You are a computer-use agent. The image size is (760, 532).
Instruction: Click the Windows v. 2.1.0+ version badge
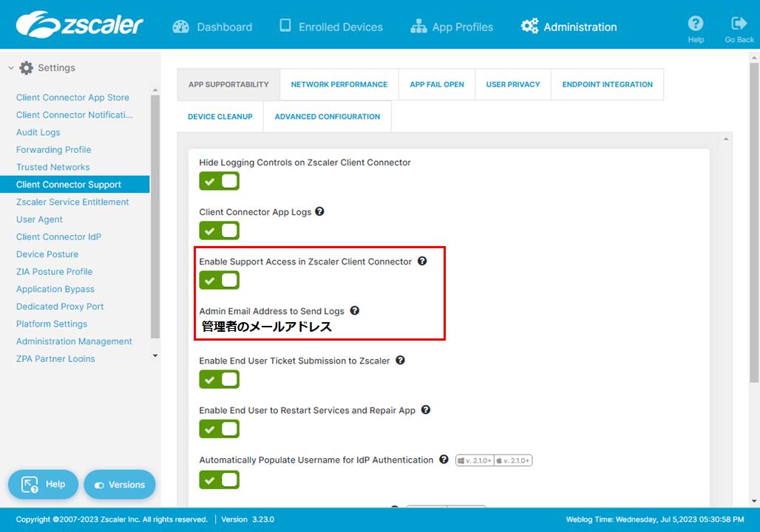click(475, 460)
